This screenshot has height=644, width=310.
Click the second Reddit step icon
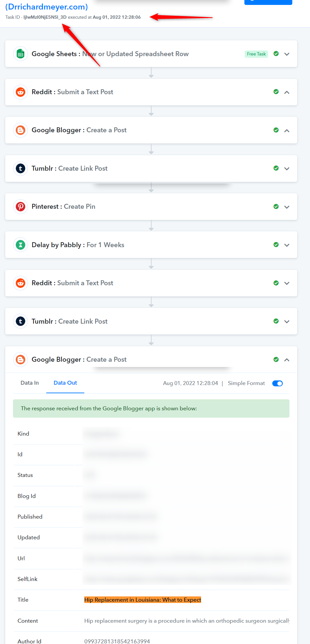20,283
